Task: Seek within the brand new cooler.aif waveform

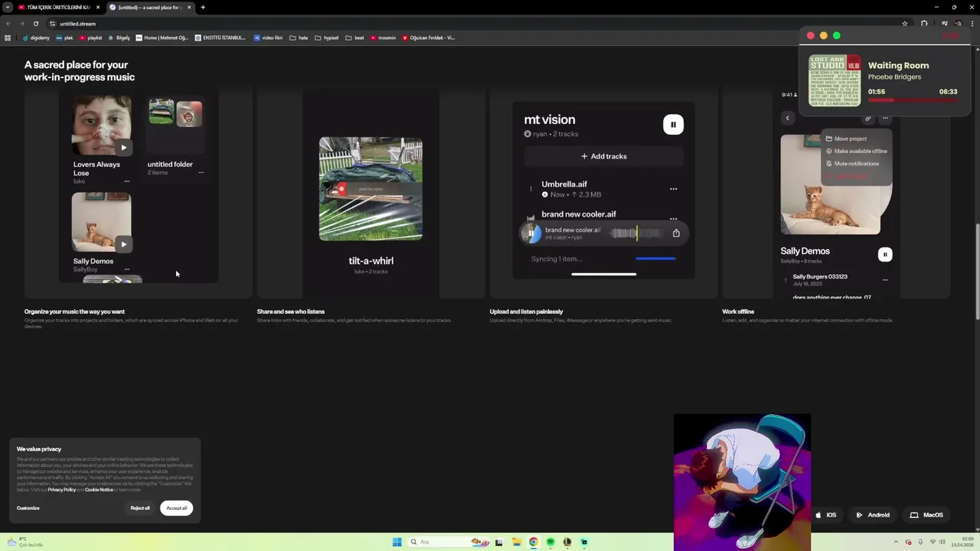Action: pos(635,233)
